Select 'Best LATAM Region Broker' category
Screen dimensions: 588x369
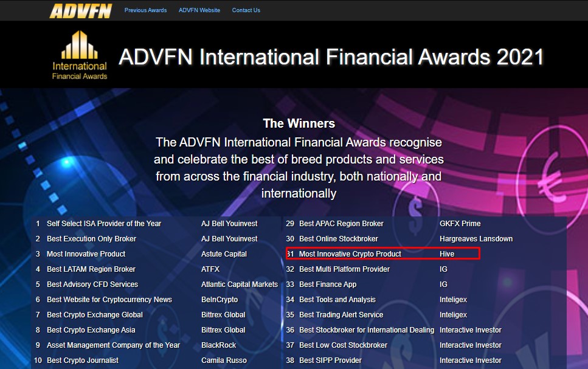pos(91,269)
